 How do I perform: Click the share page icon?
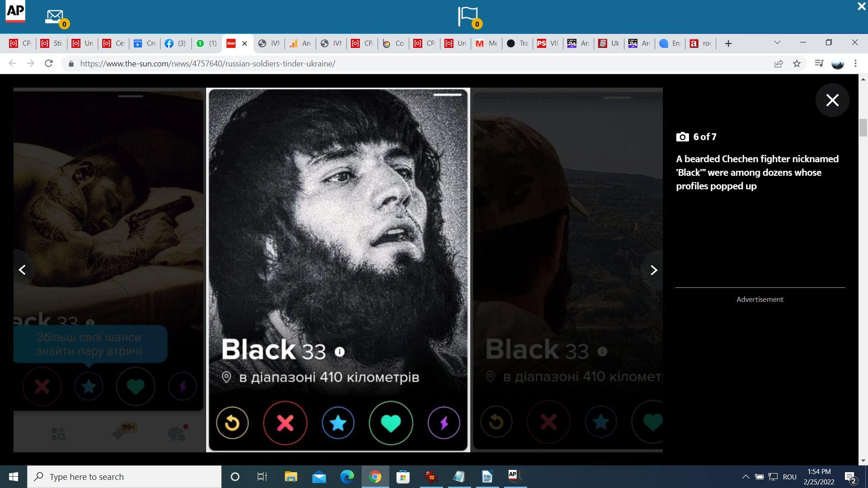point(778,64)
